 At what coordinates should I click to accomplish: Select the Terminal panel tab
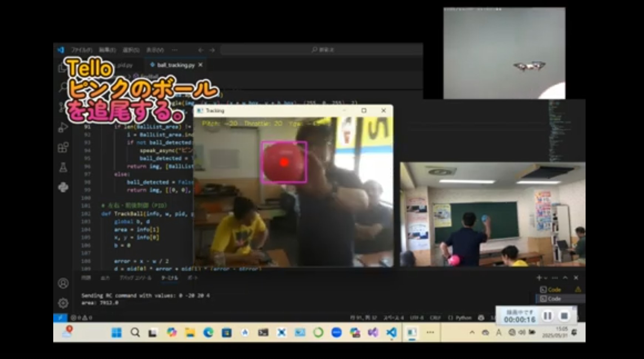point(169,278)
